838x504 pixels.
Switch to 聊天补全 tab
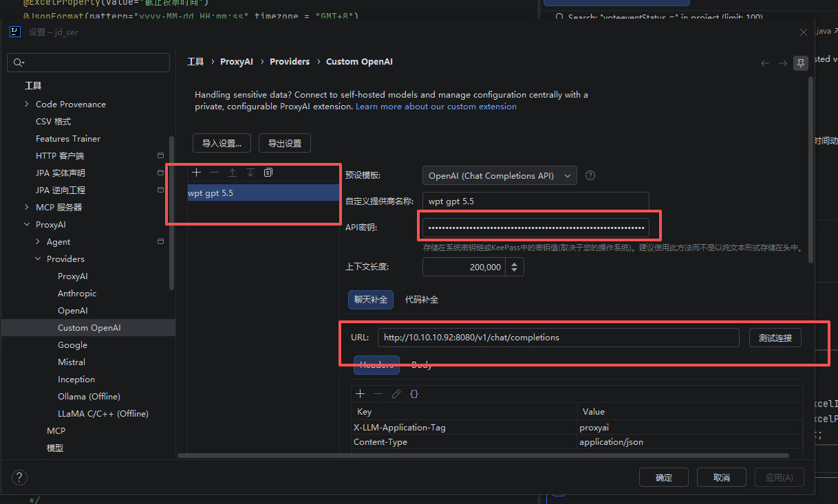point(371,299)
